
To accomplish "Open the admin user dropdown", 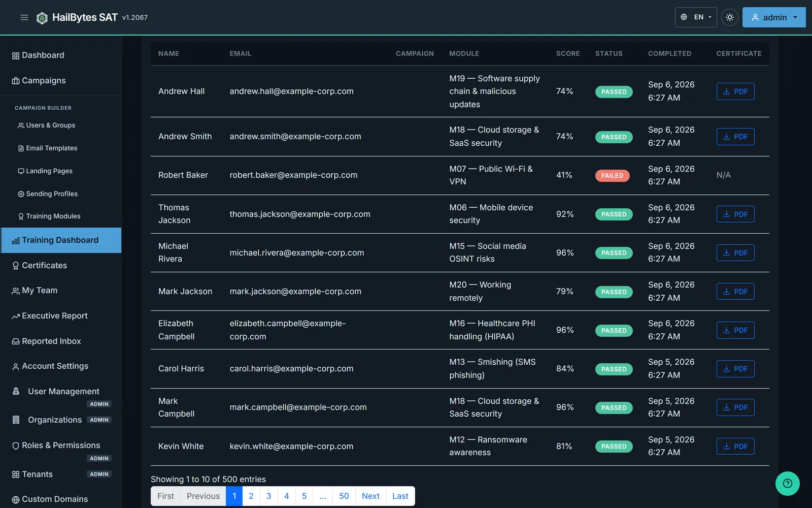I will pyautogui.click(x=774, y=17).
